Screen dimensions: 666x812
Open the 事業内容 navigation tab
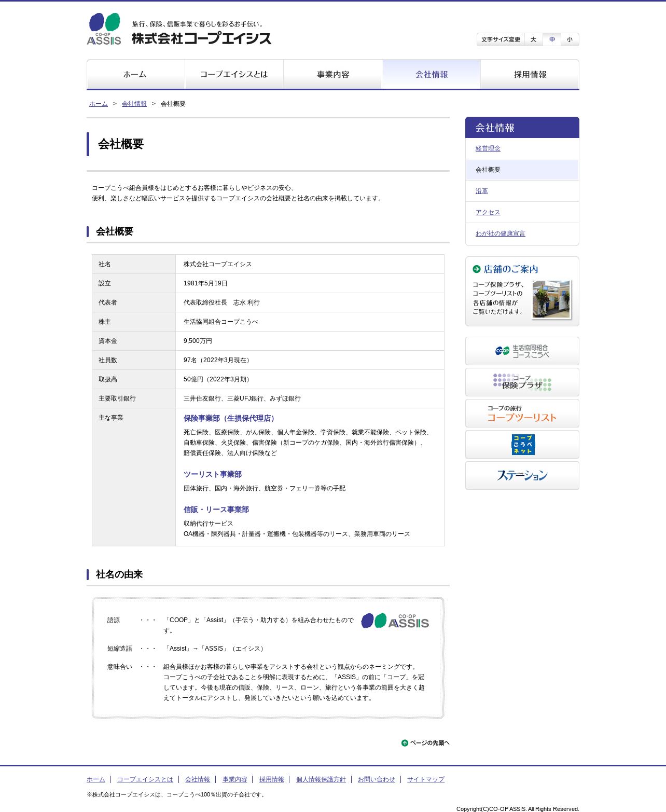(332, 74)
